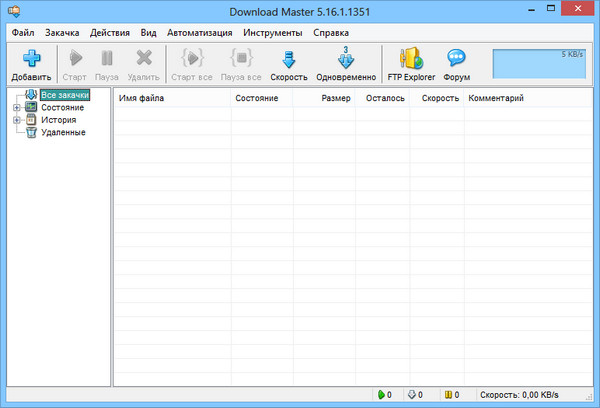Open the Инструменты menu
Viewport: 600px width, 408px height.
(x=272, y=33)
